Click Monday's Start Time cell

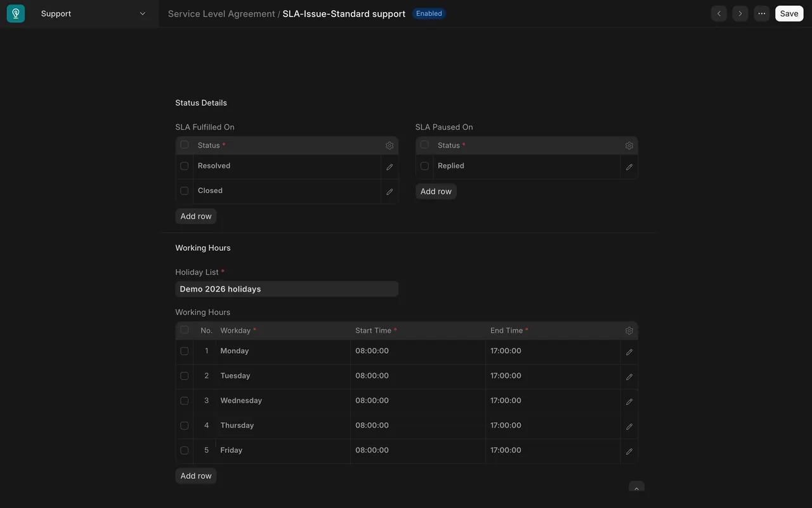point(418,351)
